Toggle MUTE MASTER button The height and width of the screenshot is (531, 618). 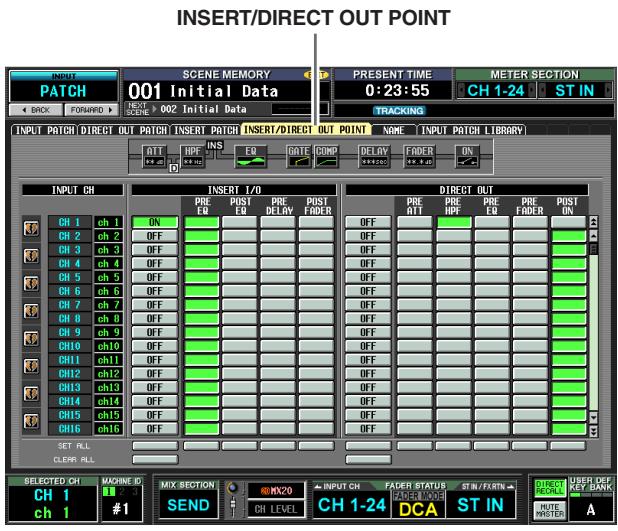click(x=550, y=511)
